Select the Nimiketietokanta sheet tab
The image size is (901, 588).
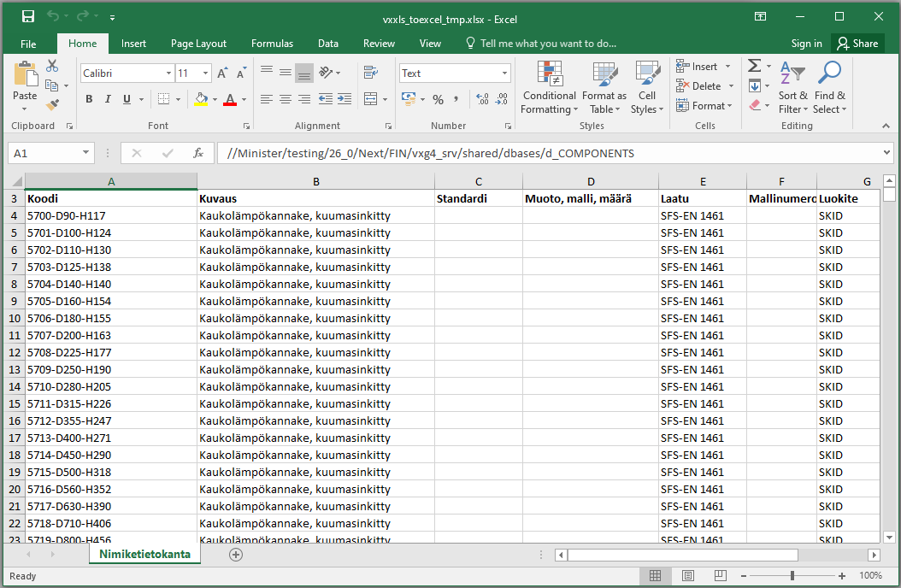pyautogui.click(x=144, y=554)
